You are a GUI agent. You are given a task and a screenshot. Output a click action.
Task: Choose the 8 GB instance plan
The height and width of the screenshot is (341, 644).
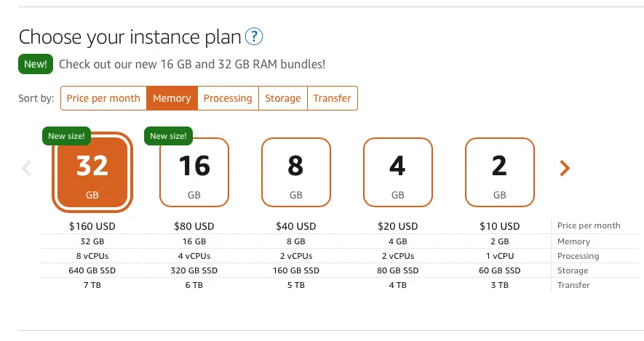coord(296,172)
